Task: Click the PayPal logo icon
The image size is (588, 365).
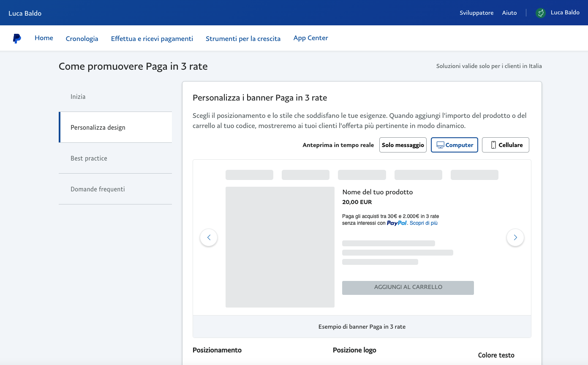Action: pyautogui.click(x=17, y=38)
